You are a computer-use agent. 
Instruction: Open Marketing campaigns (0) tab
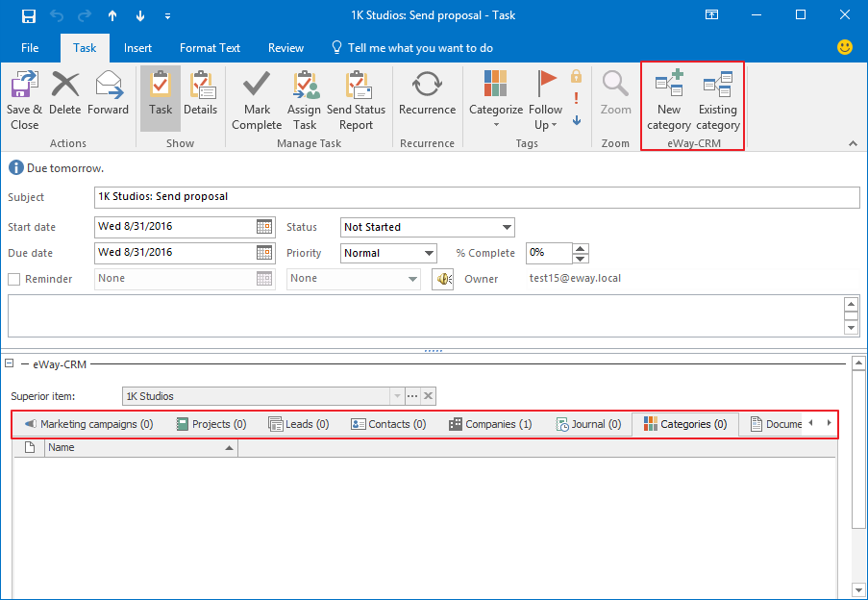coord(88,425)
